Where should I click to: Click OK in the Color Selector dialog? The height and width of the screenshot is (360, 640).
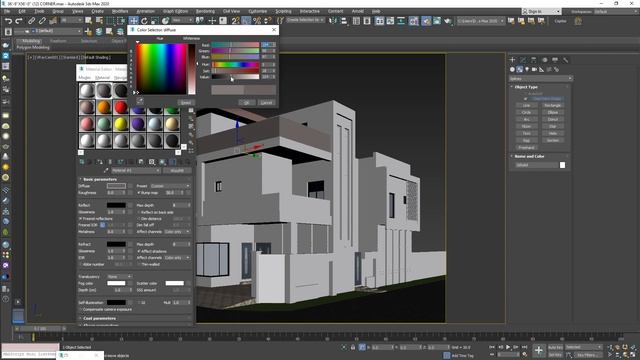tap(247, 102)
